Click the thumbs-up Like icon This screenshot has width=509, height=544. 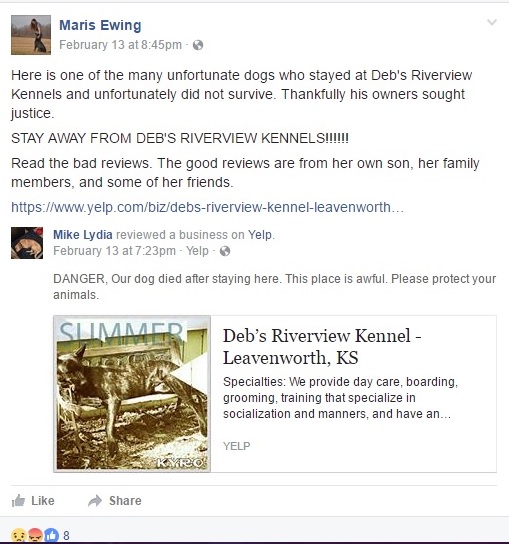coord(18,501)
